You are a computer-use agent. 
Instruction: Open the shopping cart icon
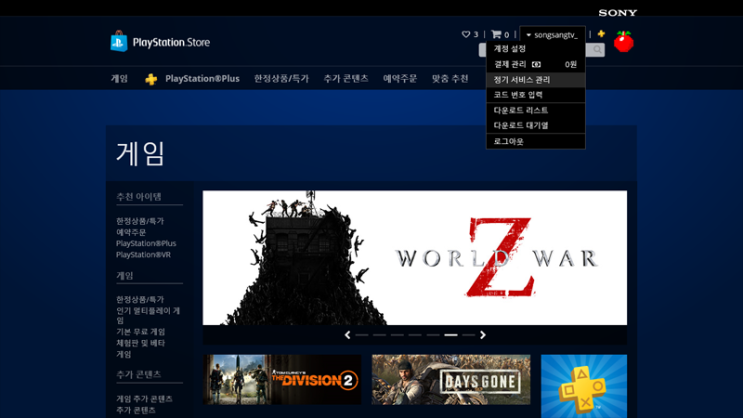496,34
